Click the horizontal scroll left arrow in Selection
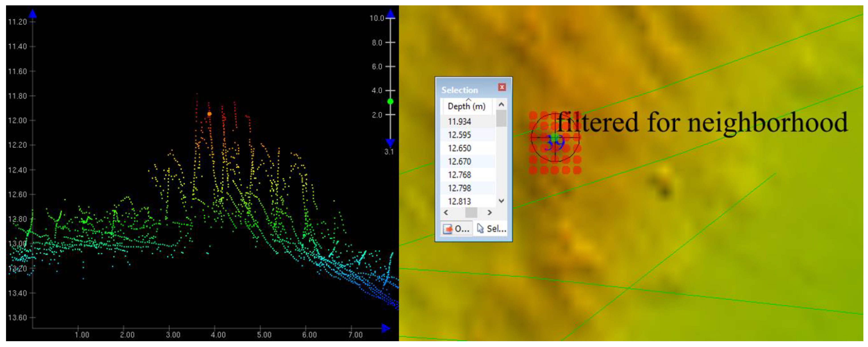This screenshot has height=347, width=868. (446, 212)
